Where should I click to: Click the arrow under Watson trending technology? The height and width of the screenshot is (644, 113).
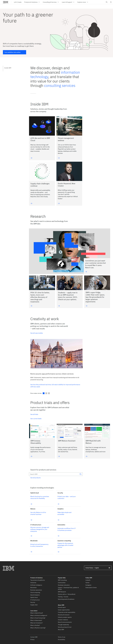[31, 520]
